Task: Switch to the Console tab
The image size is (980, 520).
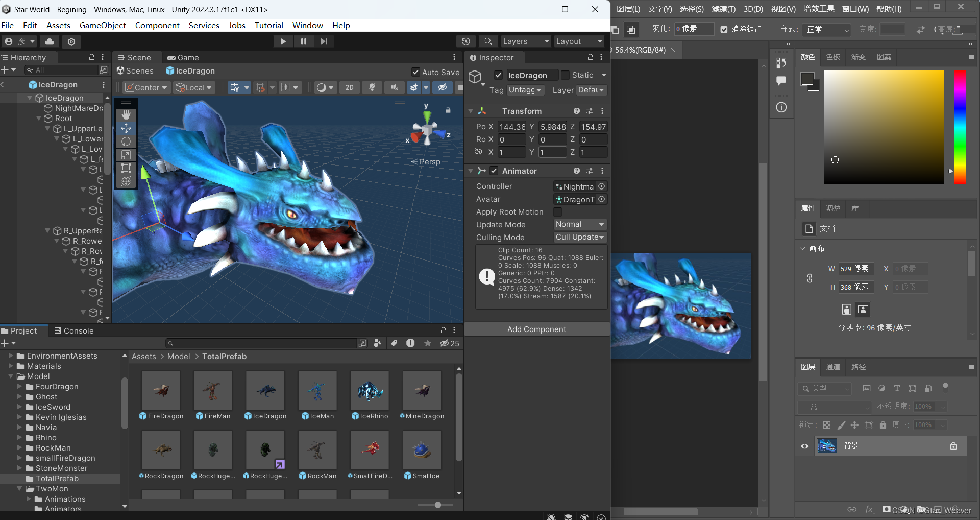Action: click(x=74, y=330)
